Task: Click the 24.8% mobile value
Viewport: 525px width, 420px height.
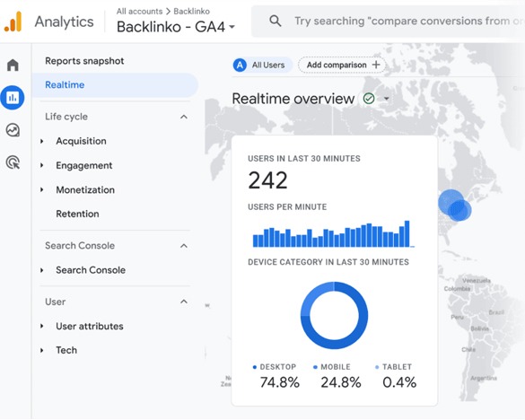Action: (x=341, y=382)
